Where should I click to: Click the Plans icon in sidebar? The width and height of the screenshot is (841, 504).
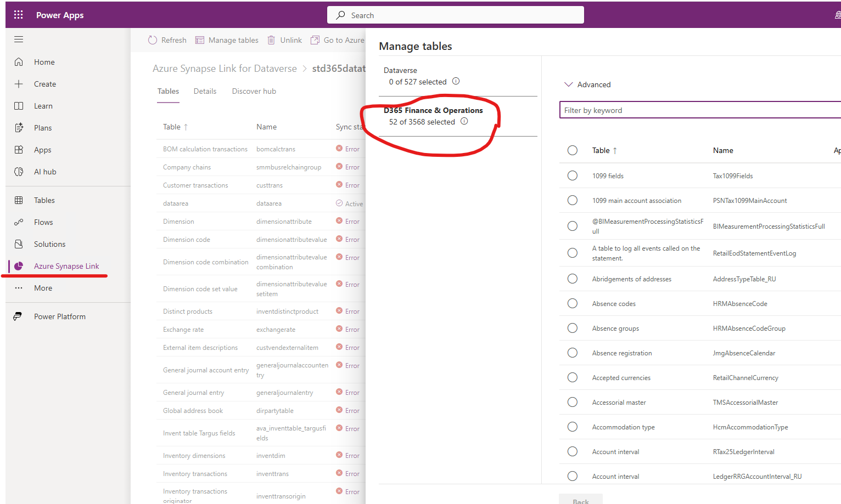(19, 128)
